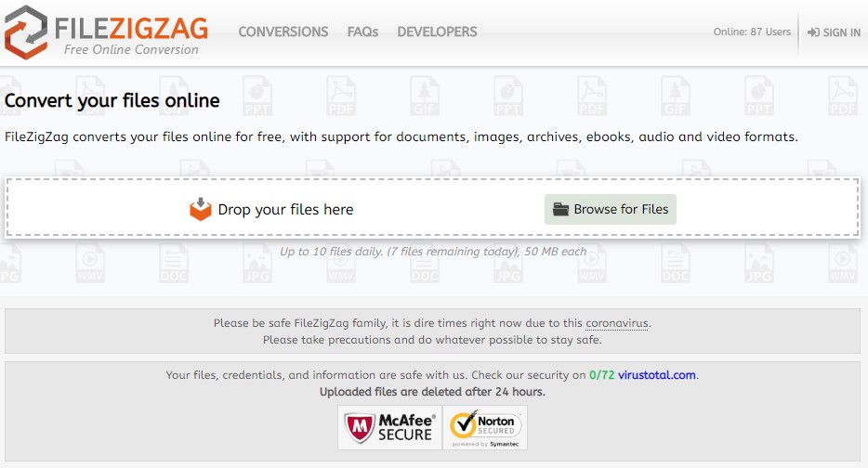
Task: Click the sign-in arrow icon
Action: coord(813,32)
